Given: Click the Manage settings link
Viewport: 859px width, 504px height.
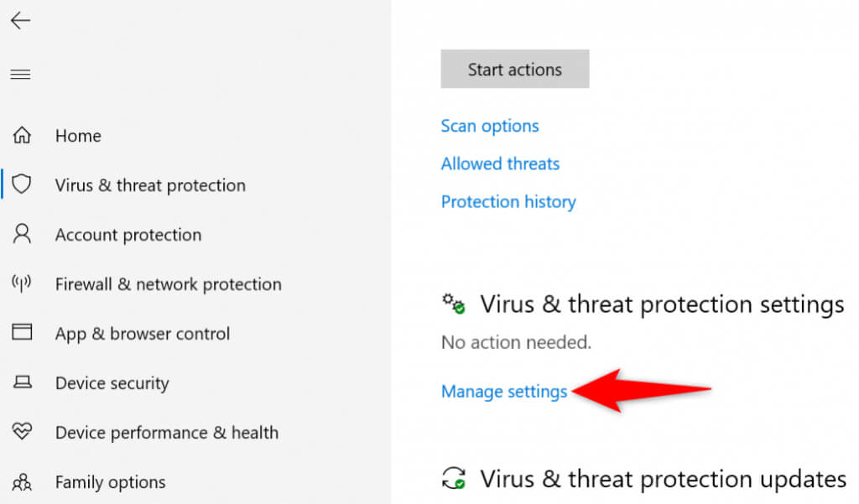Looking at the screenshot, I should [504, 391].
